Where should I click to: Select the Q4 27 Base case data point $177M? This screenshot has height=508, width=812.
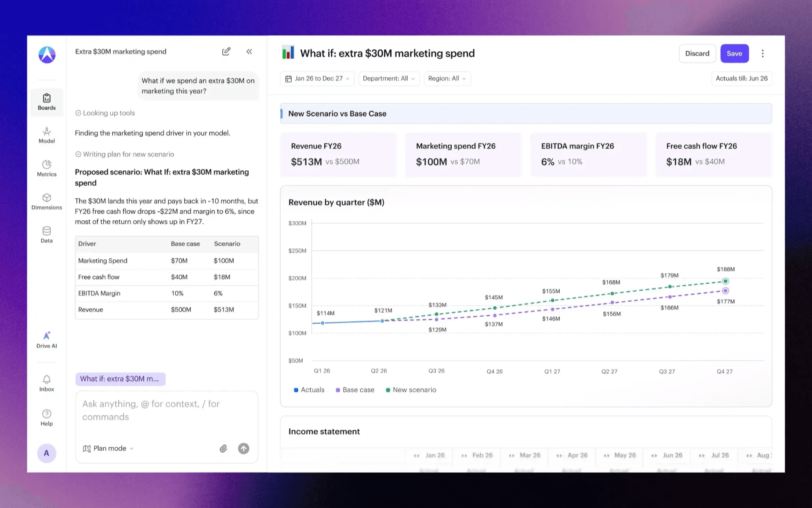tap(725, 291)
